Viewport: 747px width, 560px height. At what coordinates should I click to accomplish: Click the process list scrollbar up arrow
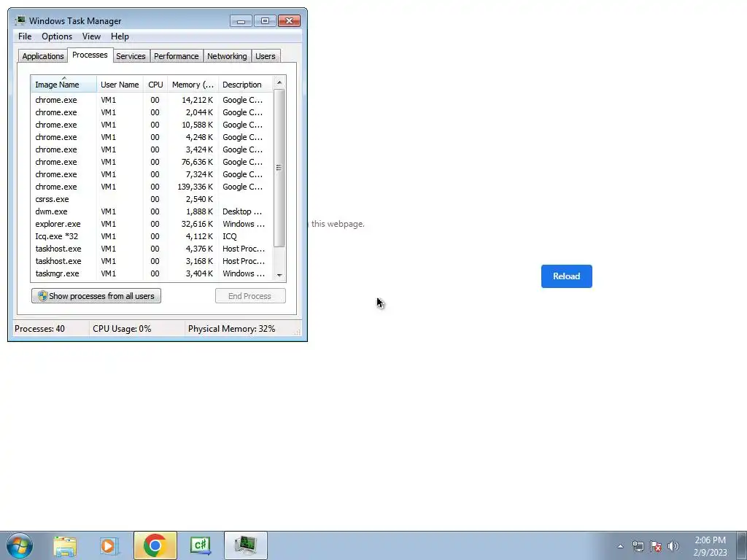click(x=279, y=82)
